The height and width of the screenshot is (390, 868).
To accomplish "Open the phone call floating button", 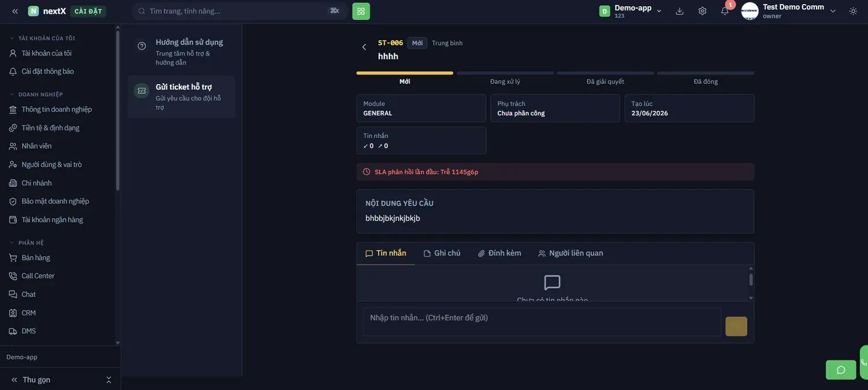I will click(864, 362).
